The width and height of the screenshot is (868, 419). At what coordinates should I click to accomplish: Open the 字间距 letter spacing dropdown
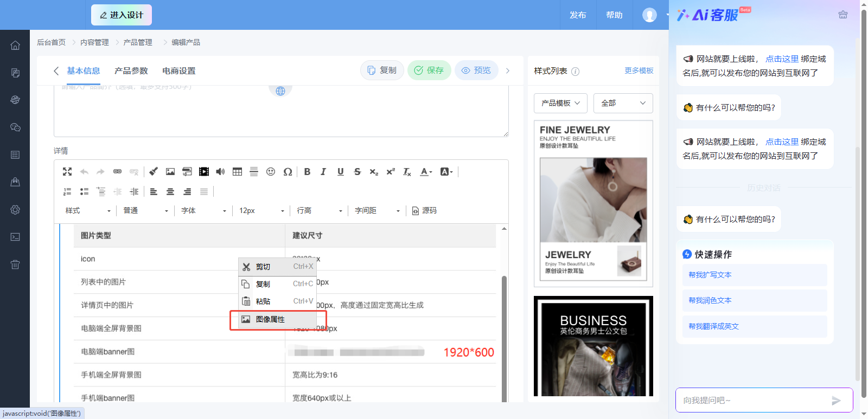[377, 211]
